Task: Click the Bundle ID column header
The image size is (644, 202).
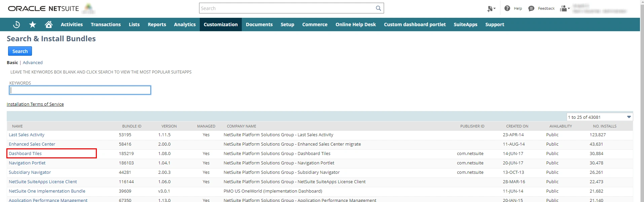Action: pyautogui.click(x=132, y=126)
